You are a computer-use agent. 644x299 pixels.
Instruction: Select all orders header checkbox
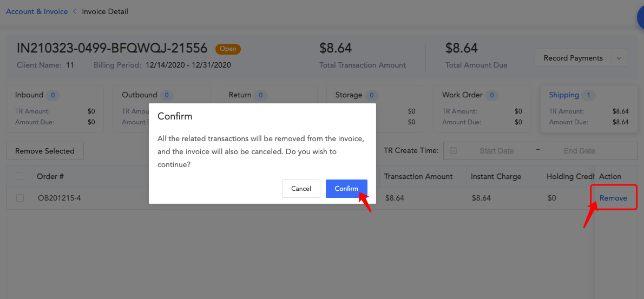click(x=19, y=176)
